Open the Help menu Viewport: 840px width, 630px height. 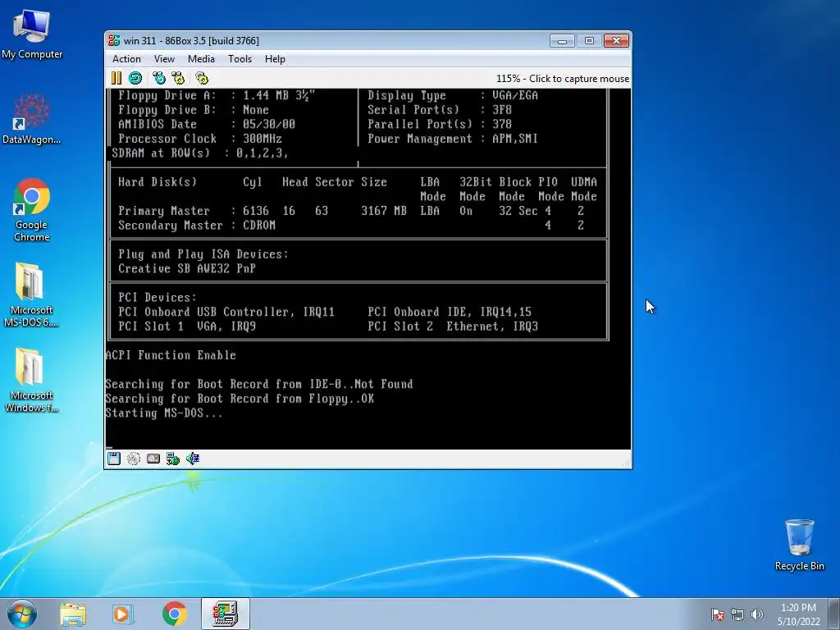coord(275,59)
